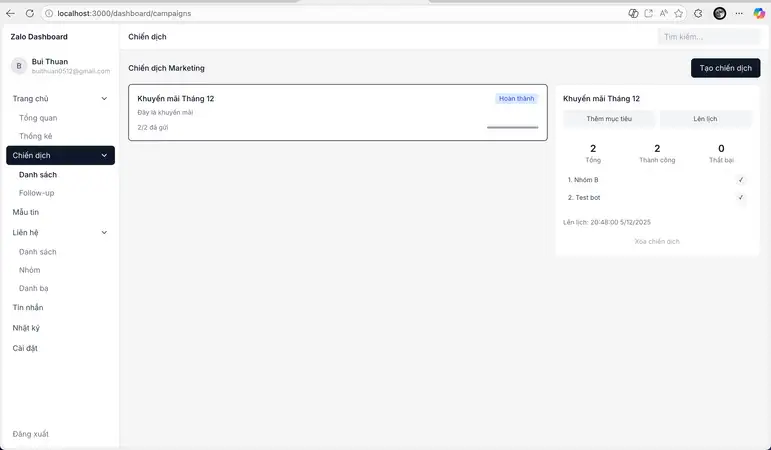
Task: Click the user avatar 'B' in sidebar
Action: 18,66
